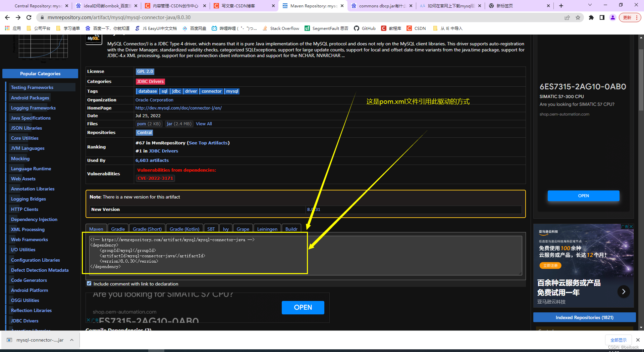The width and height of the screenshot is (644, 352).
Task: Open the Apps shortcut in the bookmarks bar
Action: (x=13, y=28)
